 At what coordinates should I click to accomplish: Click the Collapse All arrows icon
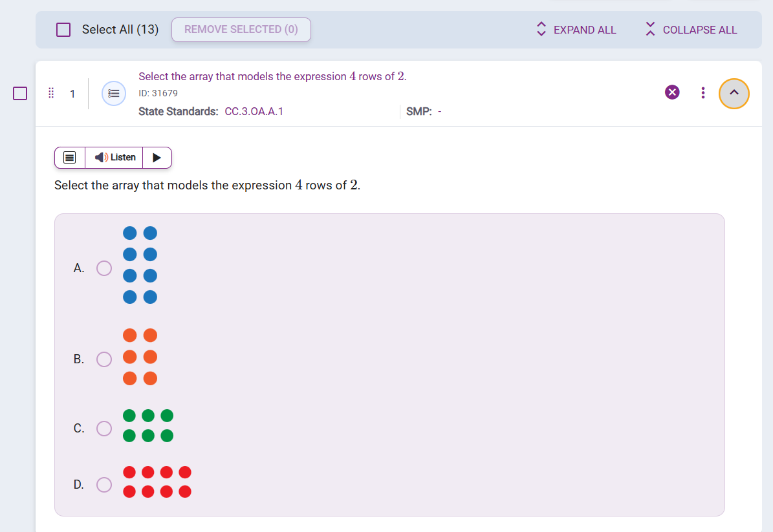click(x=650, y=30)
